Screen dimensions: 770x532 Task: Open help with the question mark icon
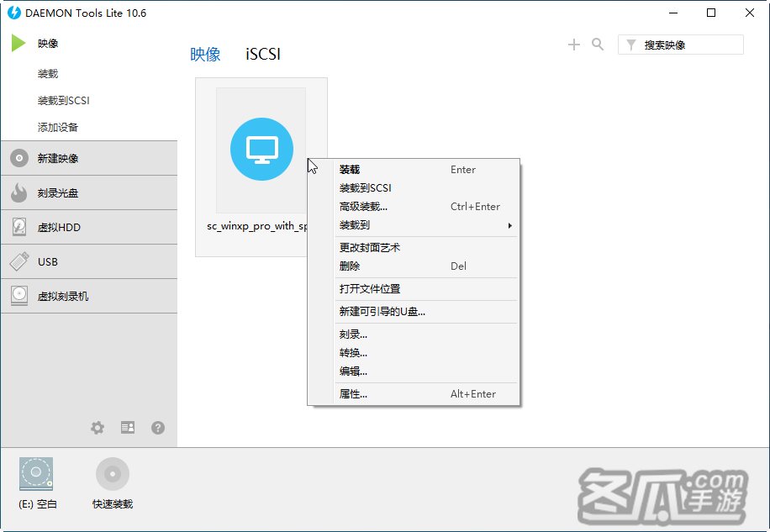(x=158, y=428)
